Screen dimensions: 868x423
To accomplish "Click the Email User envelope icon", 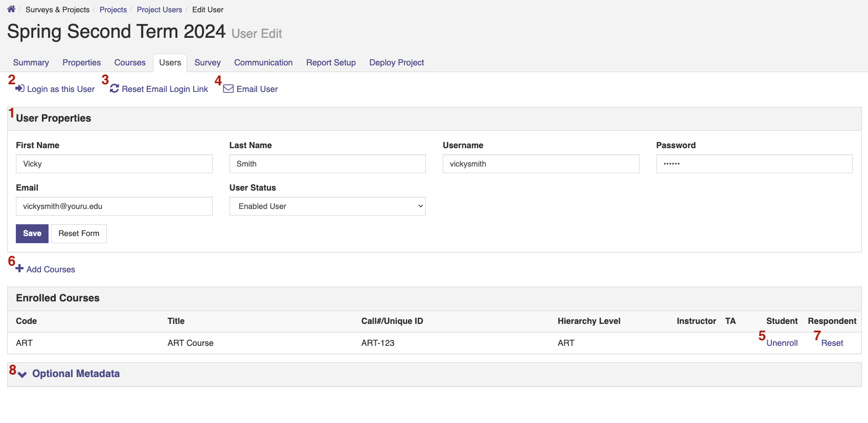I will (229, 89).
